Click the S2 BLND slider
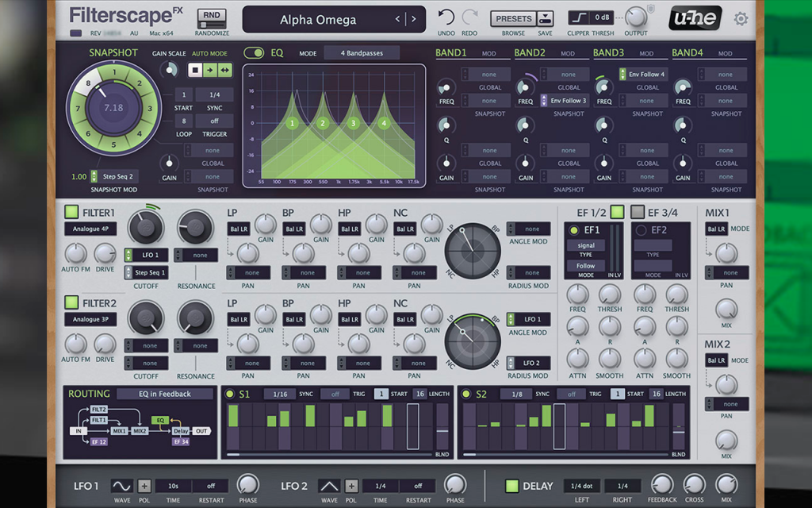Screen dimensions: 812x508 pos(679,427)
